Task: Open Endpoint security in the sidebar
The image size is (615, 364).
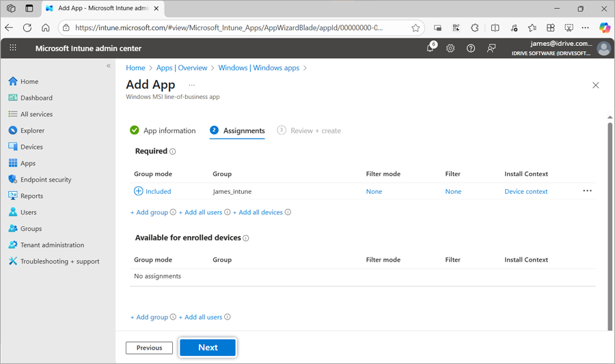Action: click(45, 180)
